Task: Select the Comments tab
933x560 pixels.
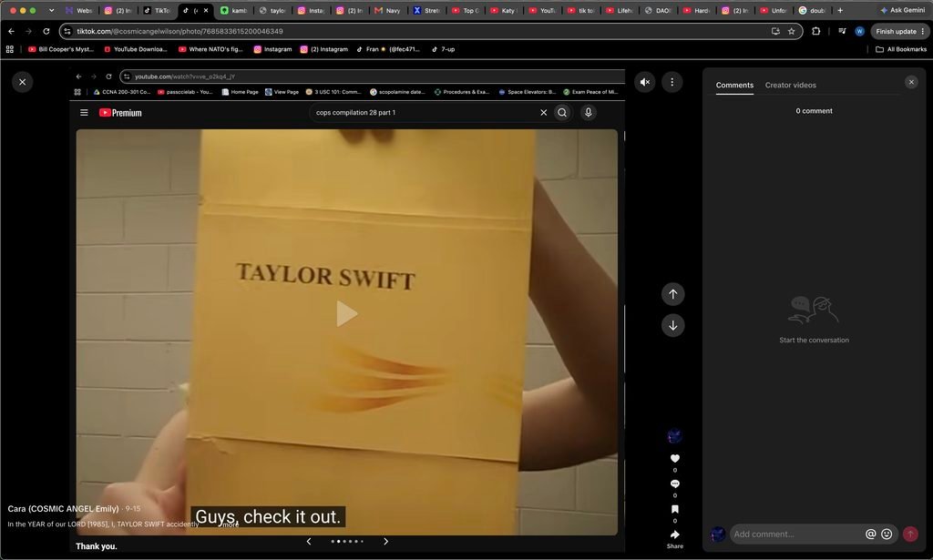Action: [734, 85]
